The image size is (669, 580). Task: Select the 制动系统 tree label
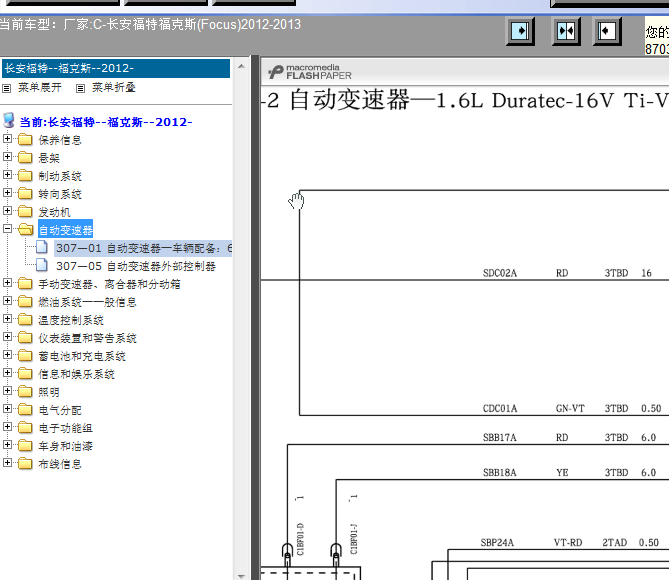tap(60, 176)
